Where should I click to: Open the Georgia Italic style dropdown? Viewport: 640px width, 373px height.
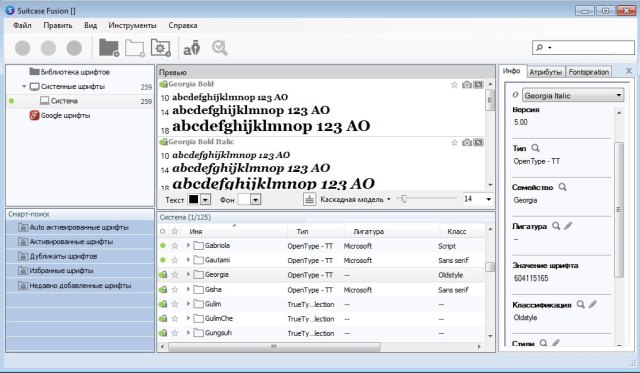[x=573, y=95]
